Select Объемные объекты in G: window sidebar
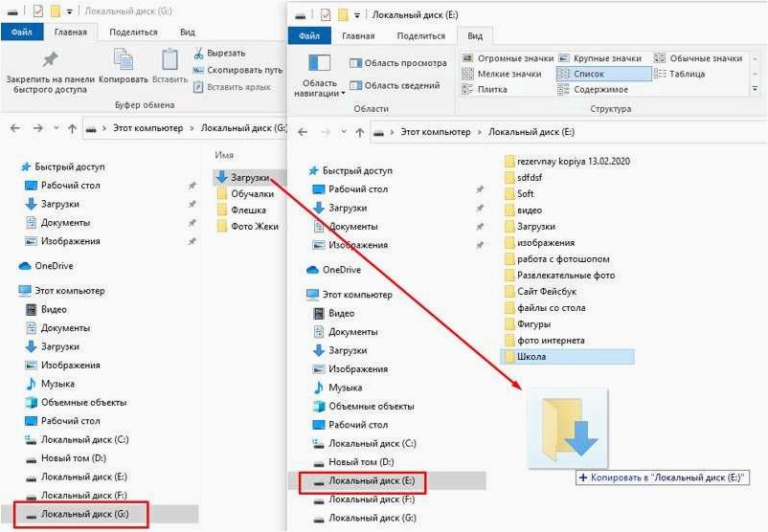The width and height of the screenshot is (768, 532). pos(76,403)
